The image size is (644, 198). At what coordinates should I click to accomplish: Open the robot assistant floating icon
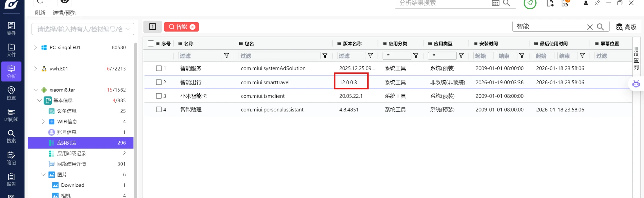[x=636, y=84]
